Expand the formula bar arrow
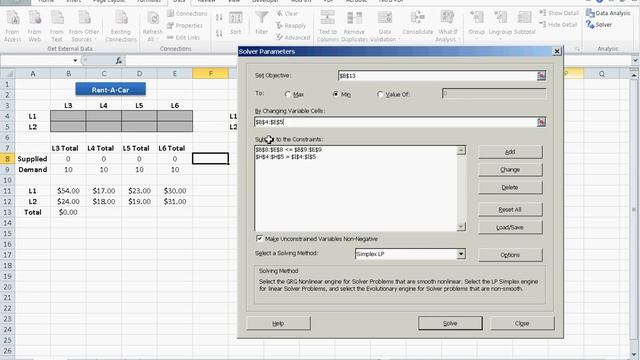 635,60
